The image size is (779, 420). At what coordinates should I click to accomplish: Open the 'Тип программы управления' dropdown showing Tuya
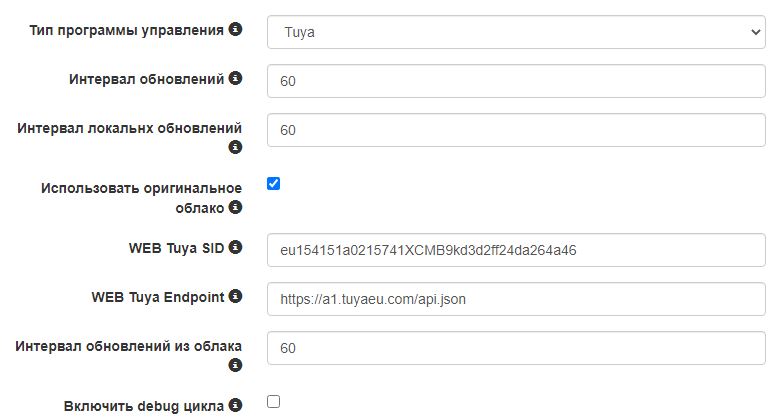click(x=516, y=33)
